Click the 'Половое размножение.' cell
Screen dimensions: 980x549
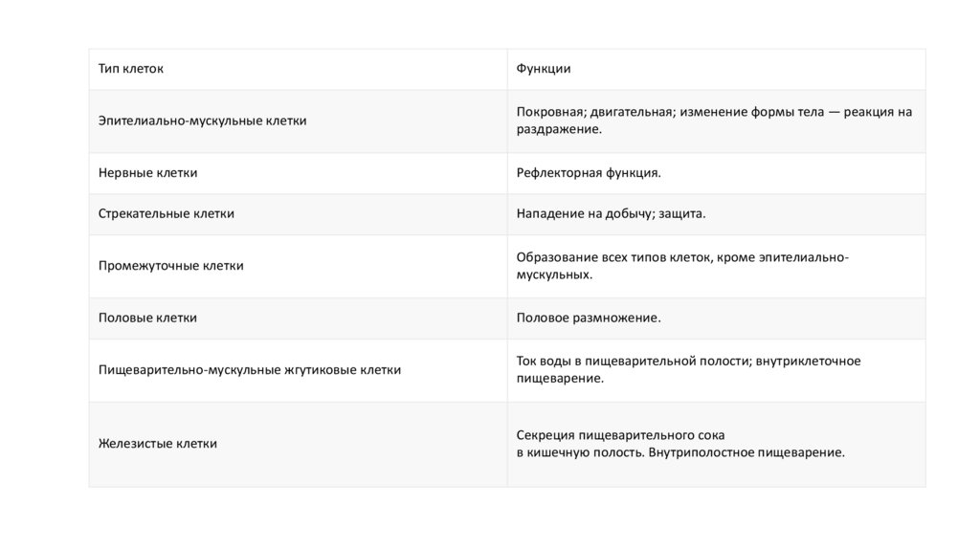pos(589,318)
